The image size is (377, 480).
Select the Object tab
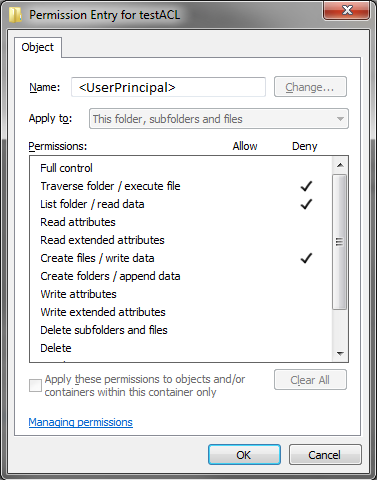coord(38,47)
